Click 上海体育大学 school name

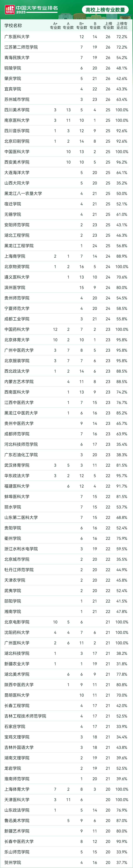(17, 789)
